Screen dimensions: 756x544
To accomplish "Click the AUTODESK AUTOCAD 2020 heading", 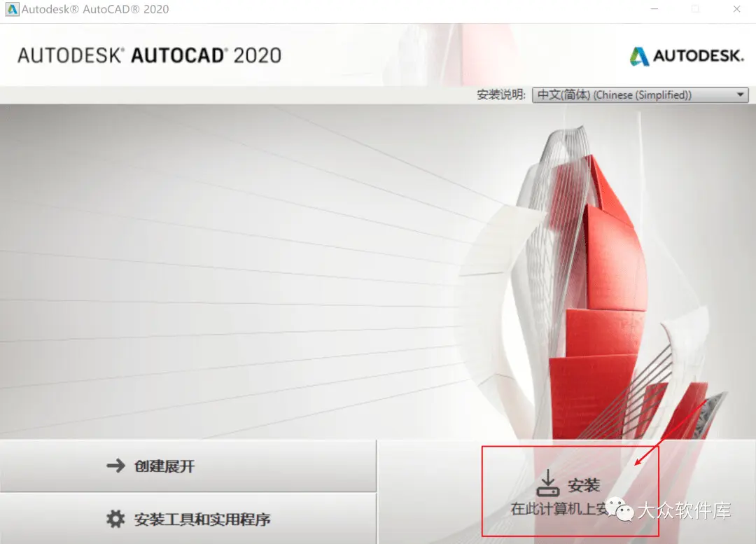I will pos(150,55).
